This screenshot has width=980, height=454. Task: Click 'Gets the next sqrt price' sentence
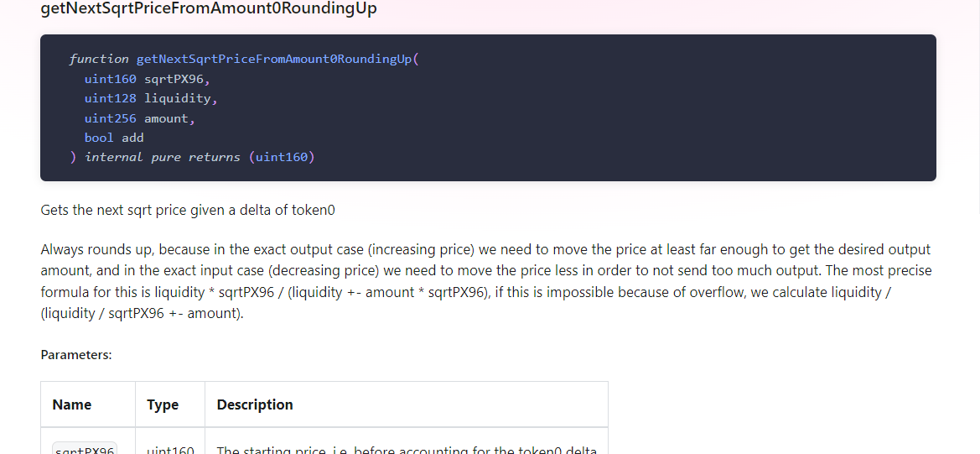(187, 210)
